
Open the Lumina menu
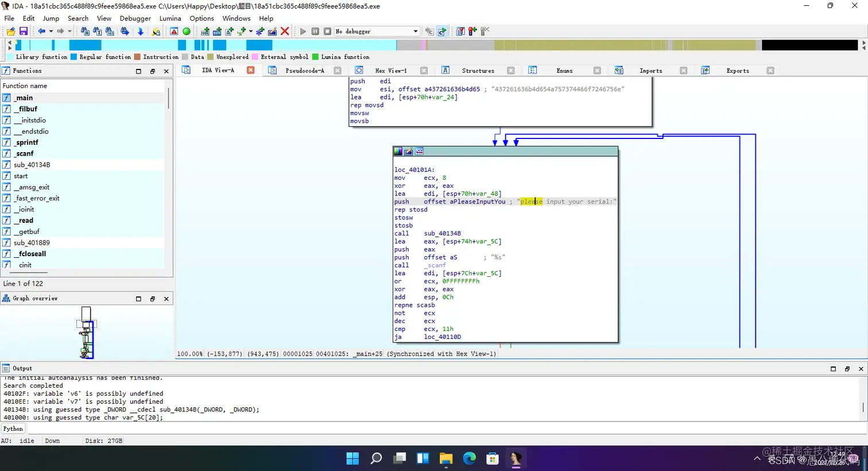tap(170, 18)
